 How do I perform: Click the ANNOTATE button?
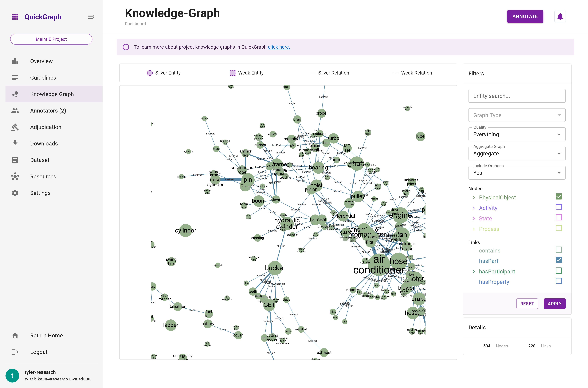click(x=525, y=16)
